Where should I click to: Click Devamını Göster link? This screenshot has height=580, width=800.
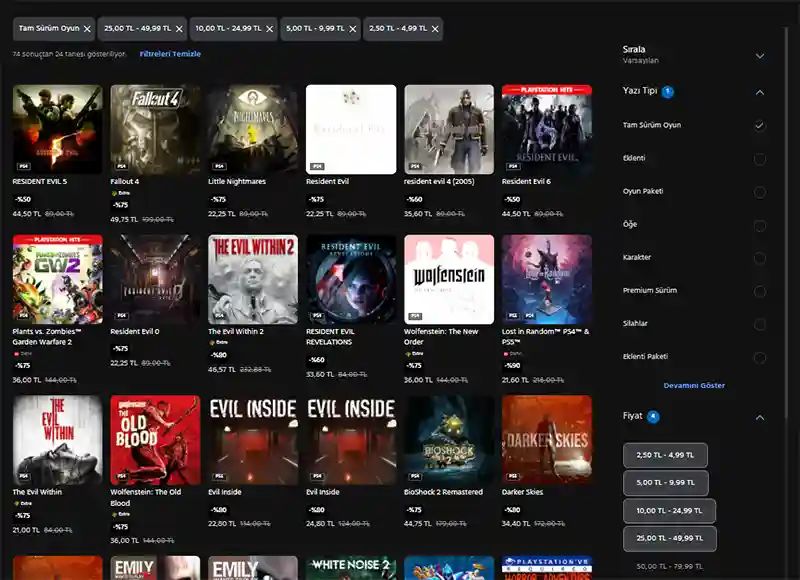[694, 385]
